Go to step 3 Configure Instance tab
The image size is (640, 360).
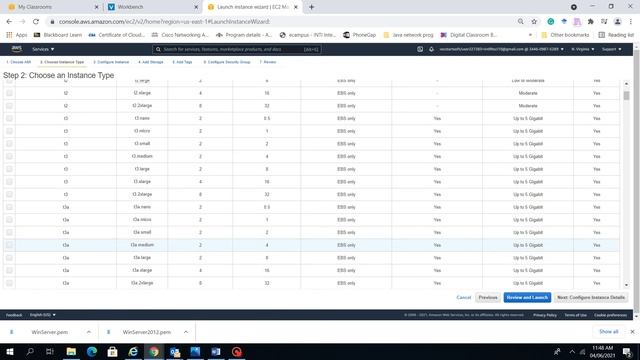pyautogui.click(x=111, y=62)
